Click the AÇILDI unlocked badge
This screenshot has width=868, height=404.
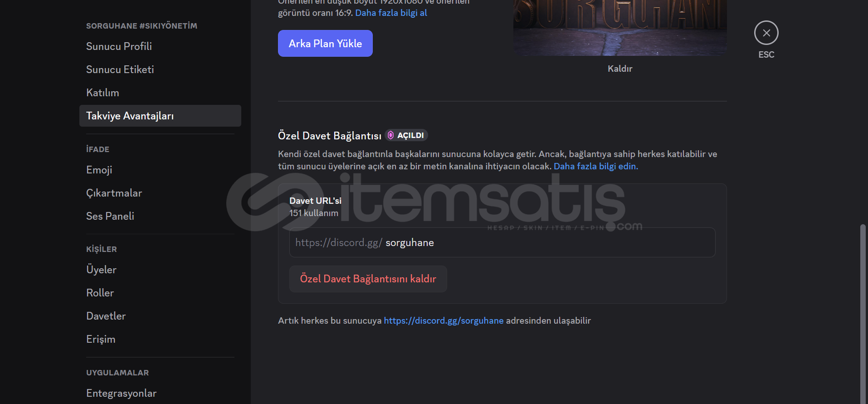pos(406,135)
